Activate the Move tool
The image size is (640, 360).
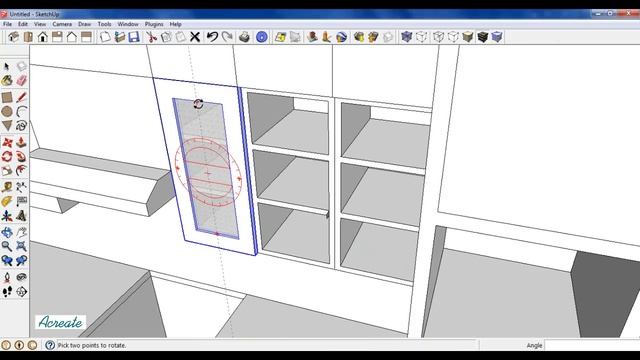click(x=7, y=142)
